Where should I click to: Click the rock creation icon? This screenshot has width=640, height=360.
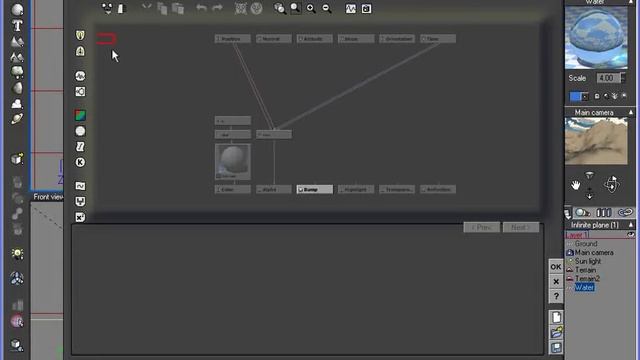(18, 88)
